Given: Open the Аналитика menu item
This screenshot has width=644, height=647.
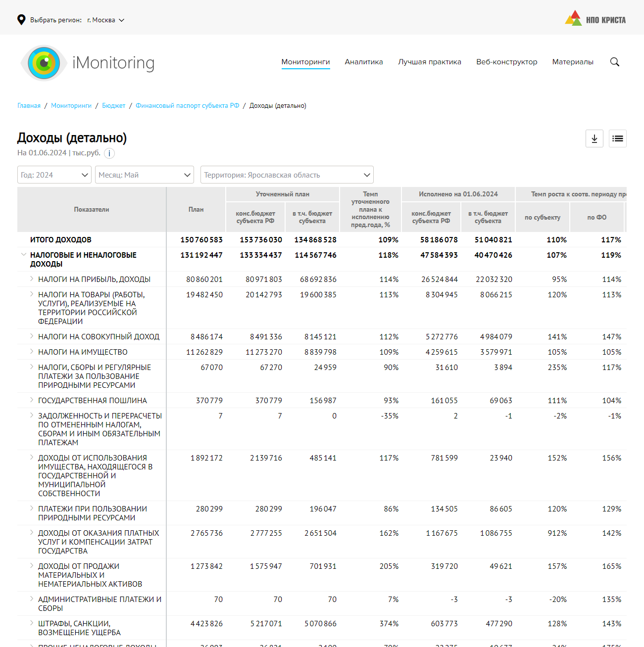Looking at the screenshot, I should [363, 62].
